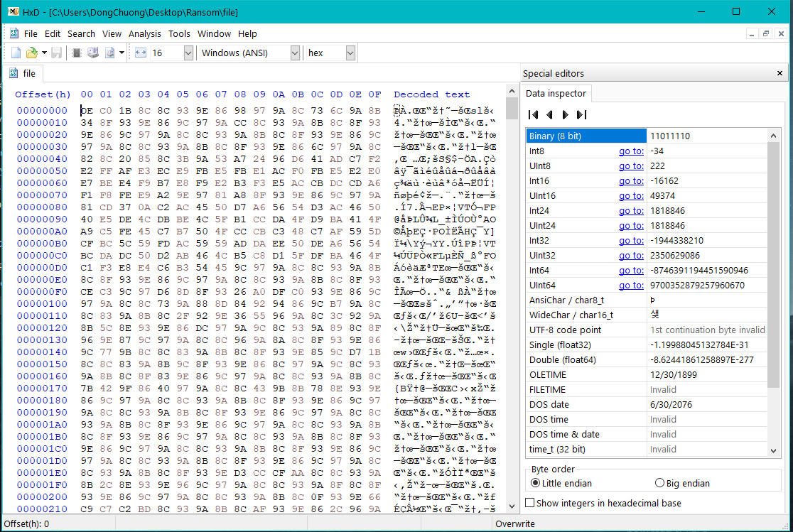Click 'go to:' link for Int64
This screenshot has width=793, height=532.
pyautogui.click(x=631, y=271)
